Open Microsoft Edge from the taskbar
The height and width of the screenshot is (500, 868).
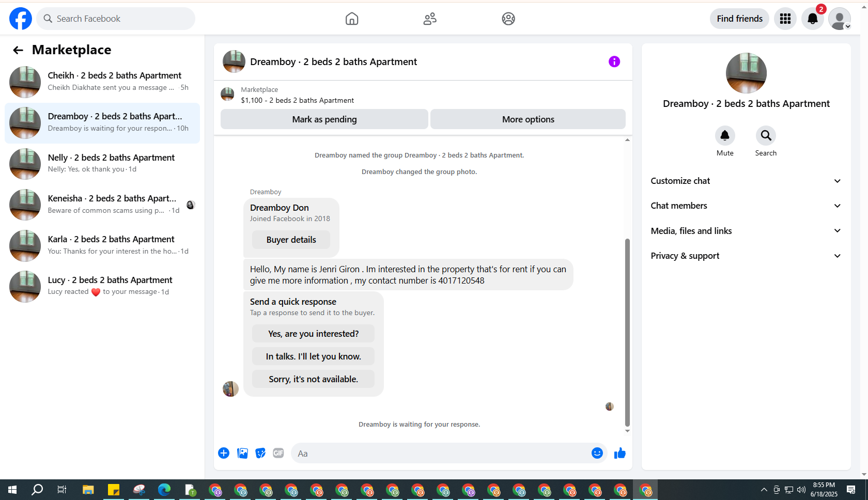point(164,490)
